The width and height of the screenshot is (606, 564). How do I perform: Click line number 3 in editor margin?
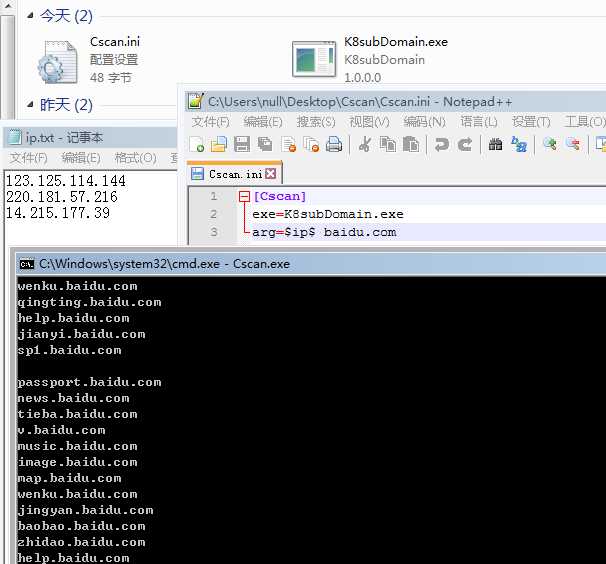(x=213, y=232)
